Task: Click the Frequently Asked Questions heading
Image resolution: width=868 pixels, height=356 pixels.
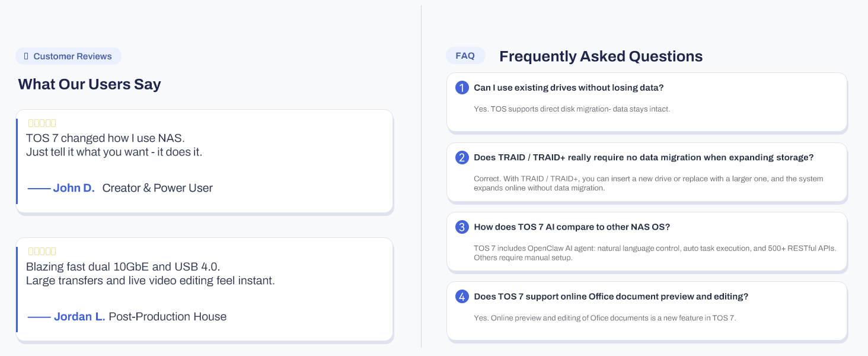Action: [601, 56]
